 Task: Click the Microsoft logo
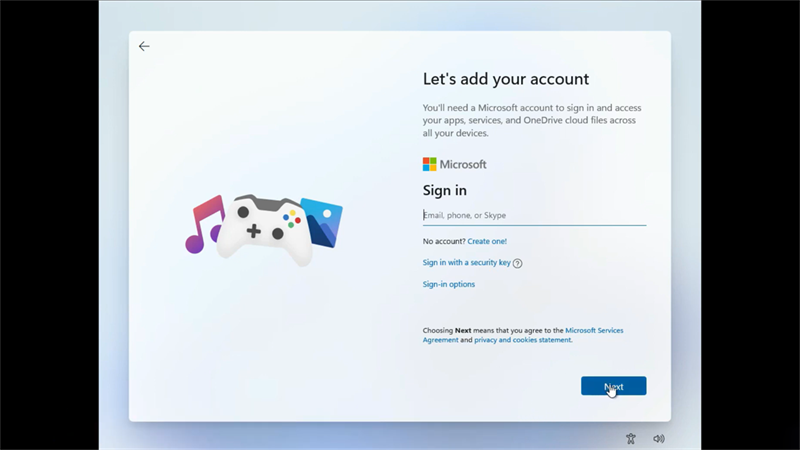pos(454,164)
